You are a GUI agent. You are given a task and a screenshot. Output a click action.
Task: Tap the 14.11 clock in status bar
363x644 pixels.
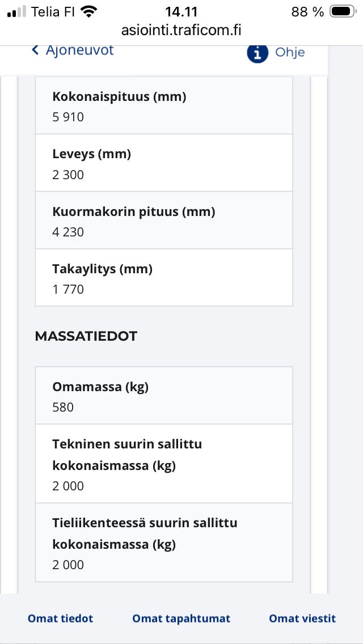click(x=181, y=12)
